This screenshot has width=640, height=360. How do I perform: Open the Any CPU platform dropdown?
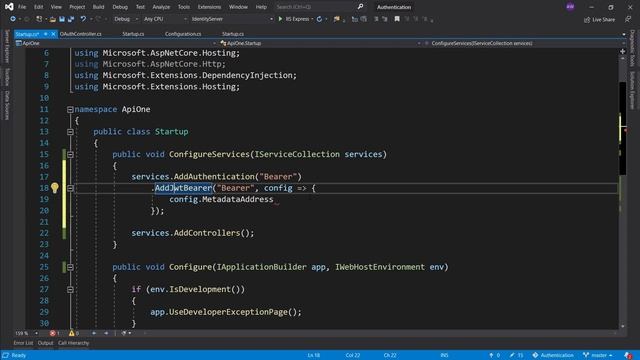point(165,19)
